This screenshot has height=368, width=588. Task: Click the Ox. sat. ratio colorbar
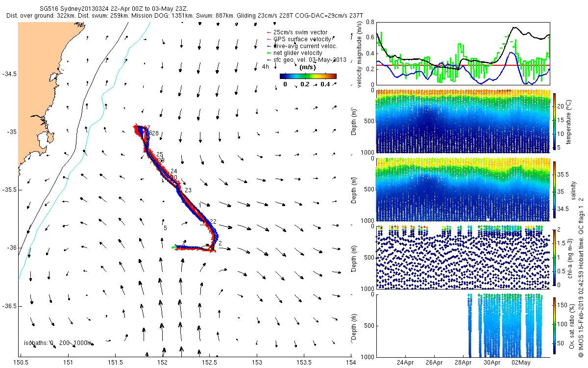554,325
